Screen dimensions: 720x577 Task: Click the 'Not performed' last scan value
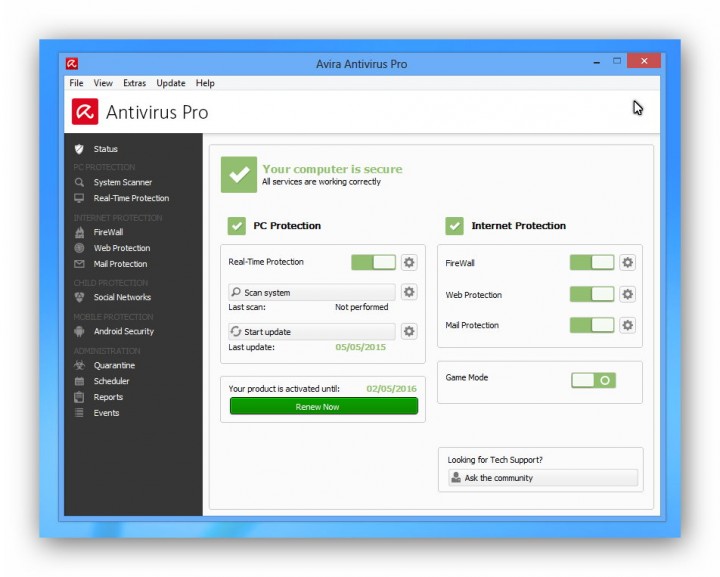pos(361,307)
